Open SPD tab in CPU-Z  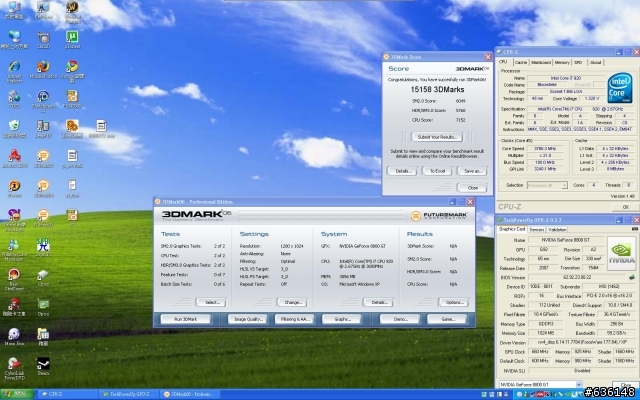click(578, 62)
